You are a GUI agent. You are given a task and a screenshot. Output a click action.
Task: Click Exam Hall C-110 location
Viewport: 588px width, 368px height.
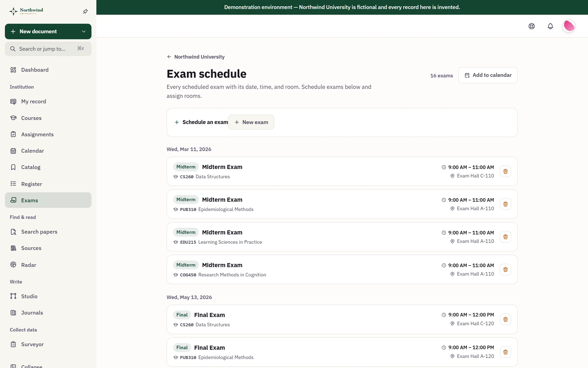coord(472,176)
